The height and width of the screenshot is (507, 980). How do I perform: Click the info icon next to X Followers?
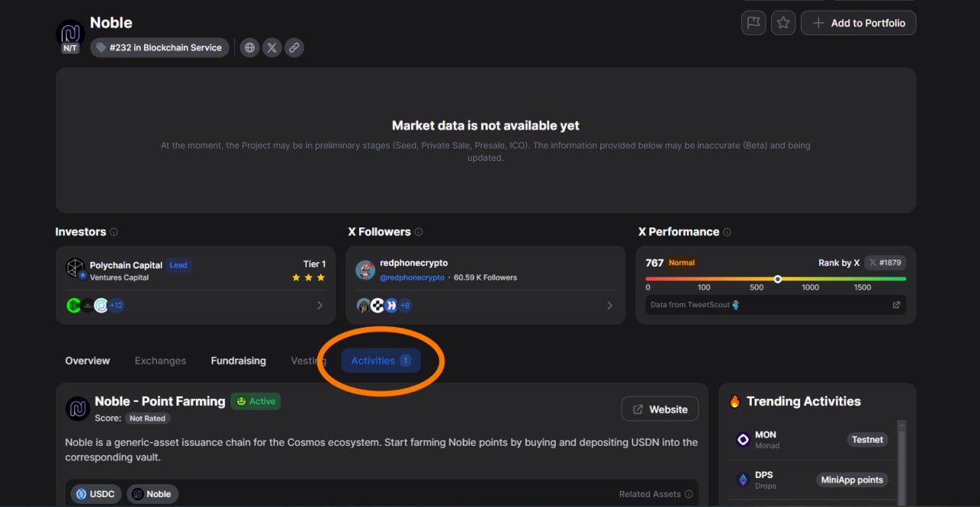pos(419,232)
